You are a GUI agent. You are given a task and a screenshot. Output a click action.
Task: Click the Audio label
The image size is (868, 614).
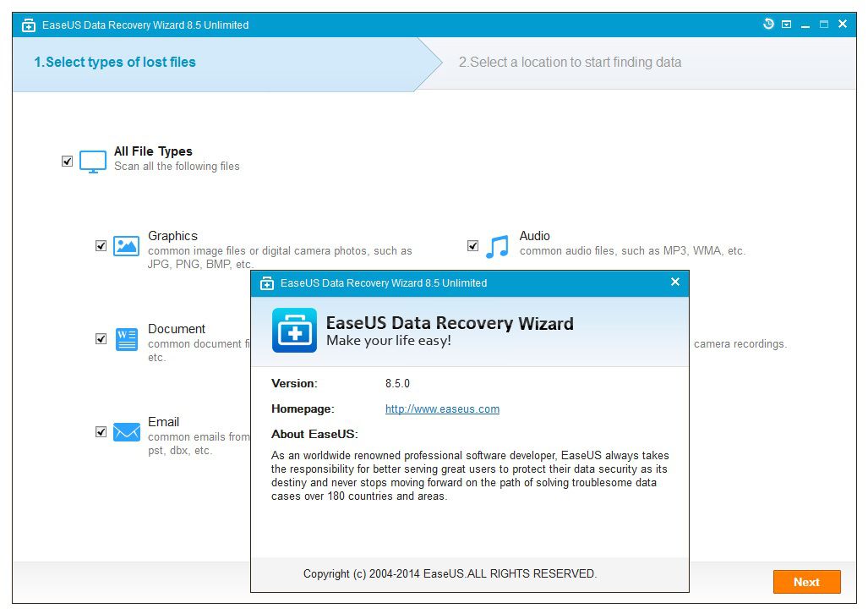(x=535, y=236)
